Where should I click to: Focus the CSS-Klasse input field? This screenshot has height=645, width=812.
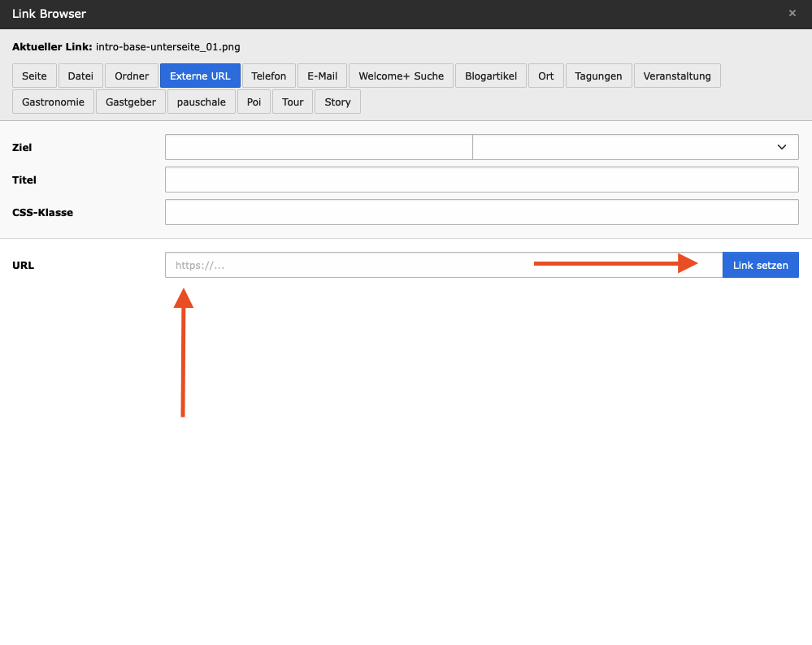coord(482,212)
